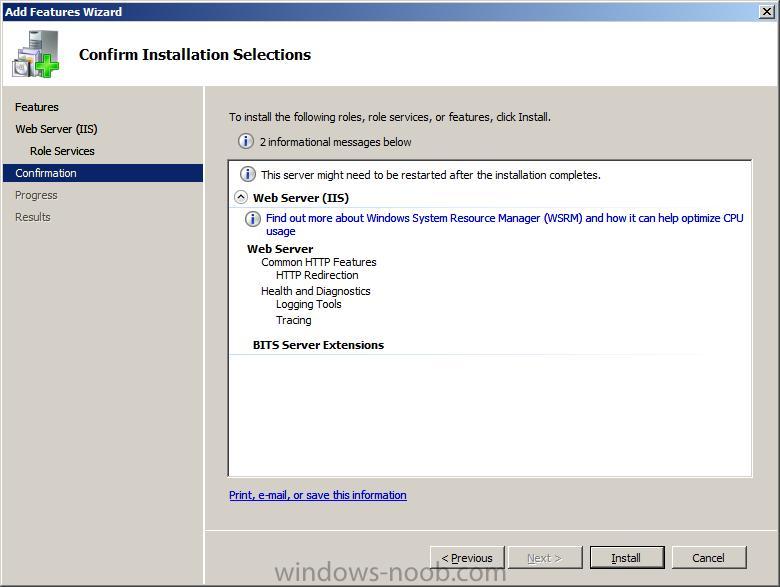
Task: Click the 'This server might need to be restarted' message
Action: 431,175
